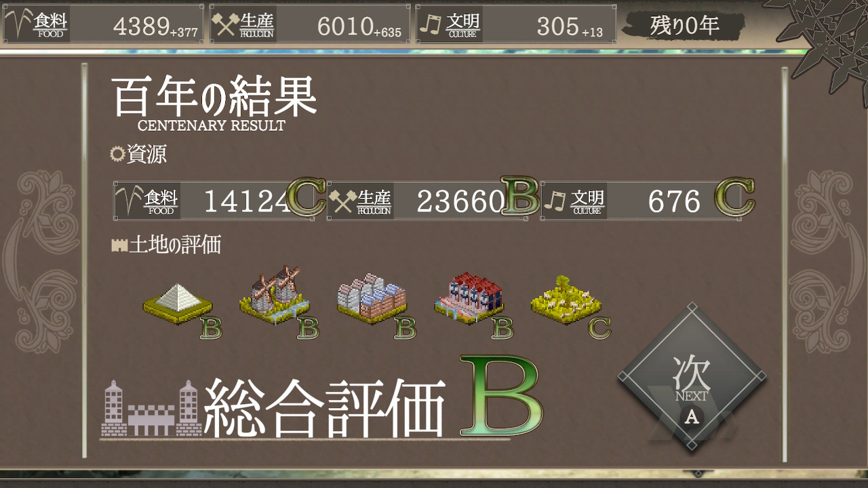Click the food total 14124 result box
868x488 pixels.
tap(218, 201)
